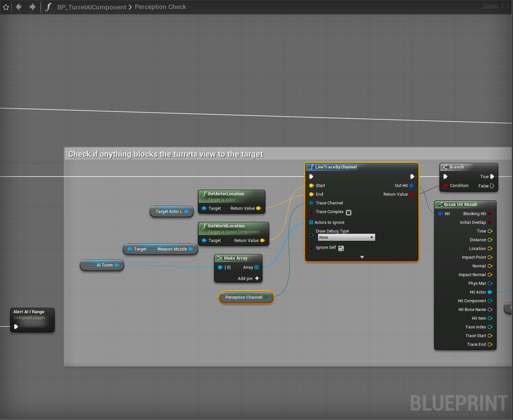The height and width of the screenshot is (420, 513).
Task: Click the Add pin plus icon
Action: point(257,278)
